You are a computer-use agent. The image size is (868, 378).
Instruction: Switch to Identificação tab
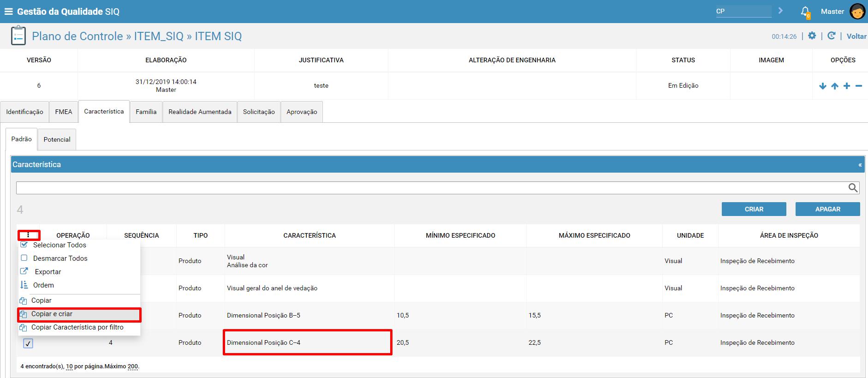tap(24, 112)
